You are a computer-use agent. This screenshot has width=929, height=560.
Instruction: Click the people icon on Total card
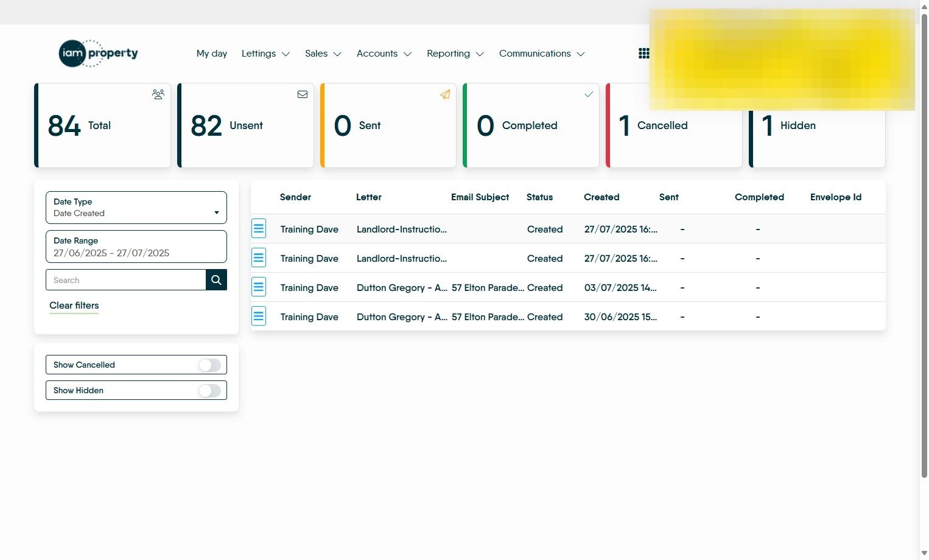pyautogui.click(x=158, y=94)
